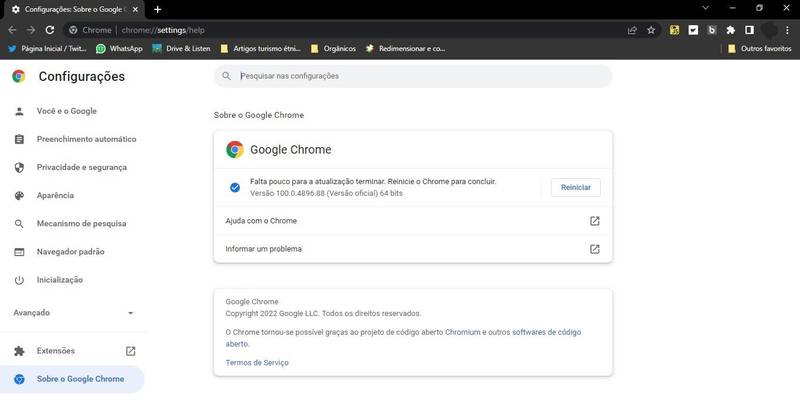800x418 pixels.
Task: Click the share page icon in address bar
Action: pyautogui.click(x=632, y=30)
